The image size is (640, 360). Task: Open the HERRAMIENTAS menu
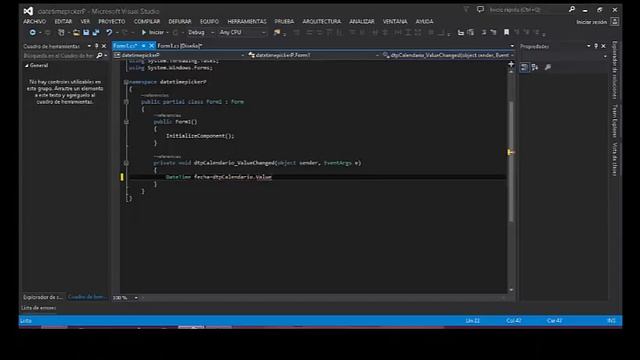click(x=247, y=22)
